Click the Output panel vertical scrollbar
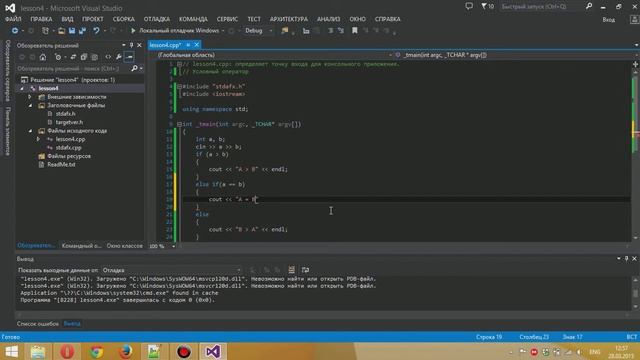640x360 pixels. click(x=635, y=293)
